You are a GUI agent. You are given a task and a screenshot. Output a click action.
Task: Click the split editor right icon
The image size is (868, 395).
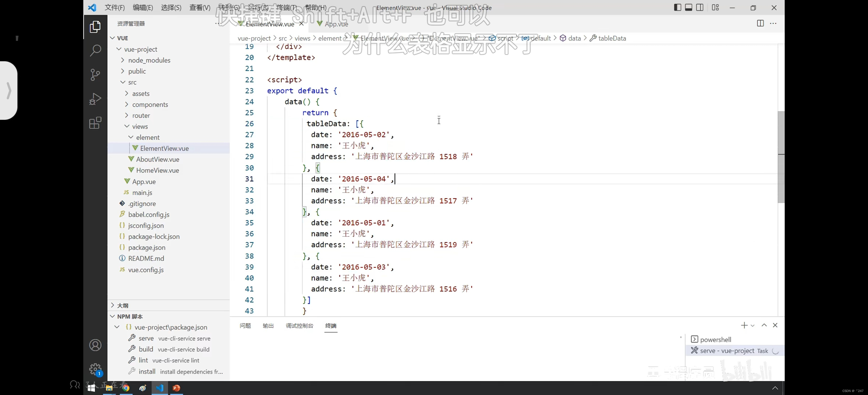[x=760, y=23]
